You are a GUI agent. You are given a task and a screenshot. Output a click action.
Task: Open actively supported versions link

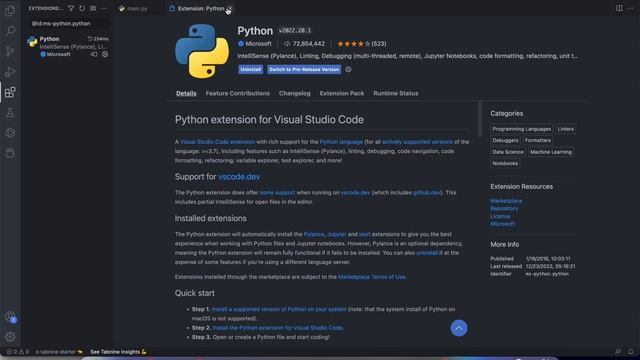pos(417,142)
